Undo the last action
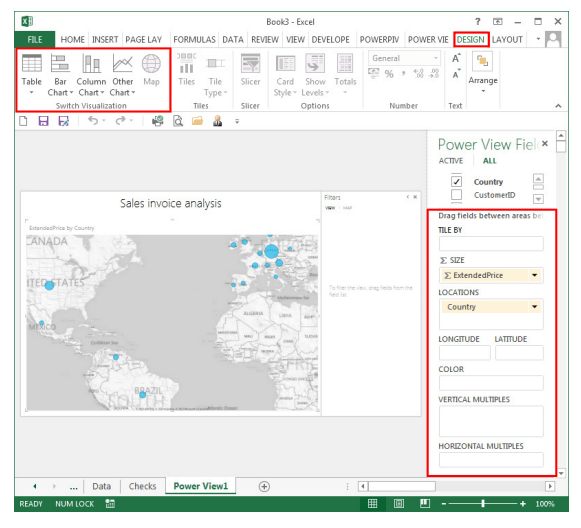 93,121
